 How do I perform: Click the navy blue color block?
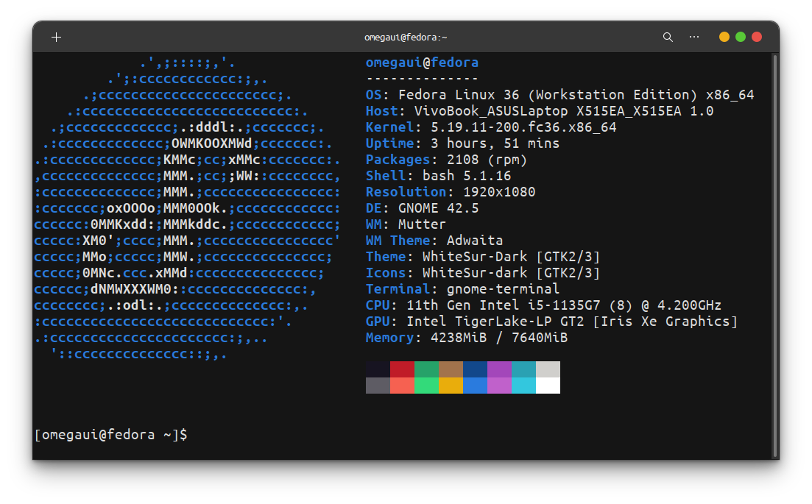[x=476, y=369]
